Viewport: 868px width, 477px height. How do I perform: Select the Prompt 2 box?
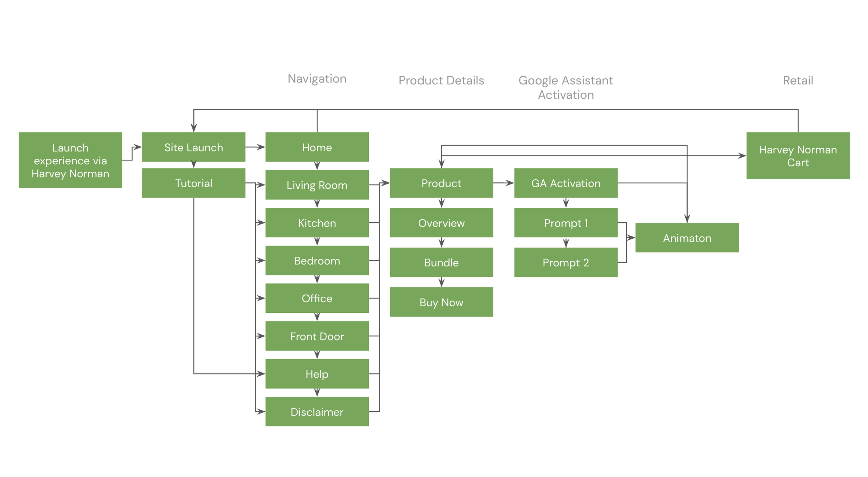tap(565, 262)
